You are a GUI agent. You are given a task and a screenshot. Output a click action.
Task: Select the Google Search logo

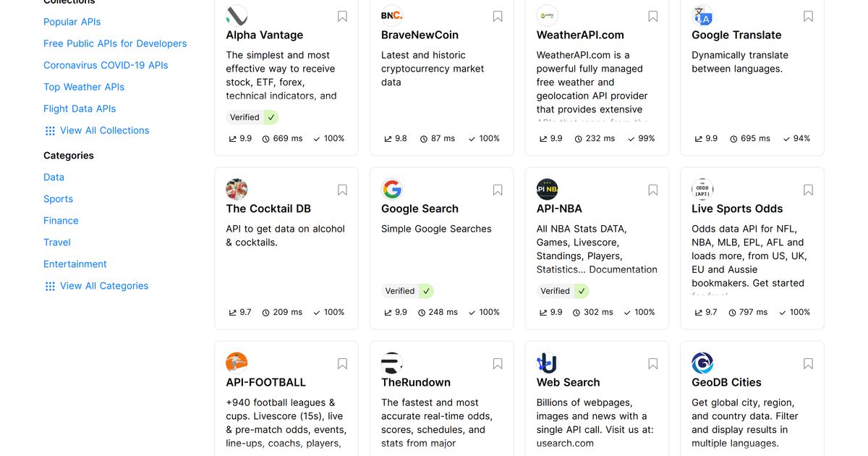[392, 189]
